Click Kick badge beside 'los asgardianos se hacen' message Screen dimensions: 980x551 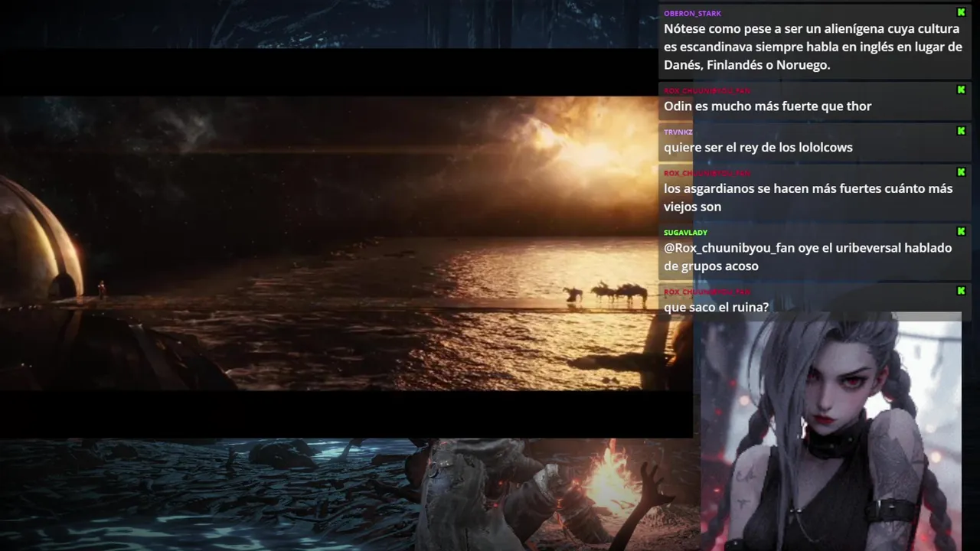click(x=961, y=172)
